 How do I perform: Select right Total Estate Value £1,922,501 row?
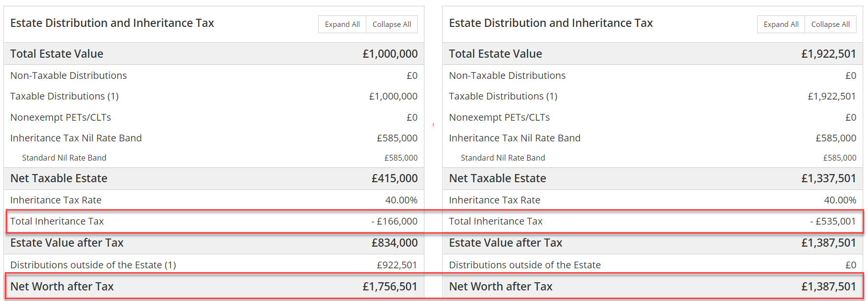pyautogui.click(x=652, y=54)
